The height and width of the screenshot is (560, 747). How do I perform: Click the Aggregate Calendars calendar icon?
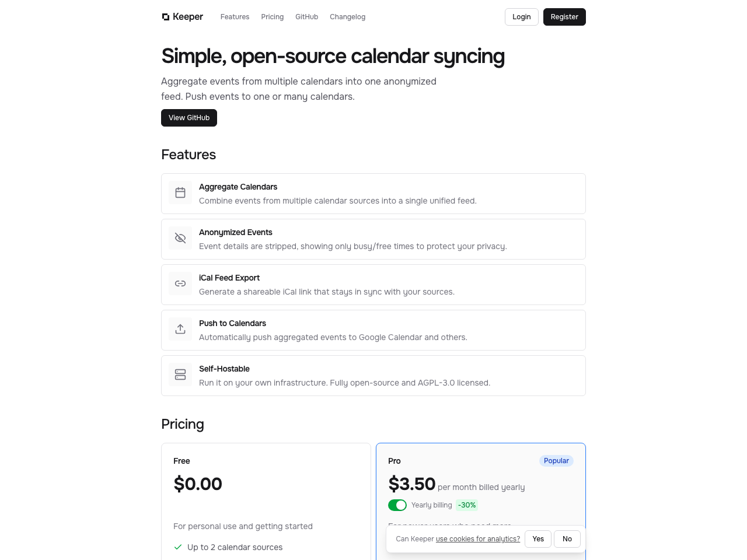(180, 192)
